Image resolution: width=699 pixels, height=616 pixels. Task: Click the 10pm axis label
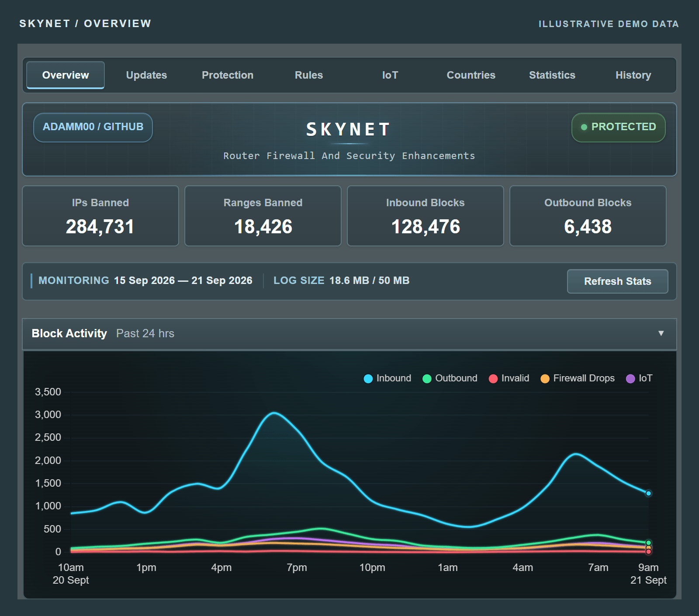point(372,568)
